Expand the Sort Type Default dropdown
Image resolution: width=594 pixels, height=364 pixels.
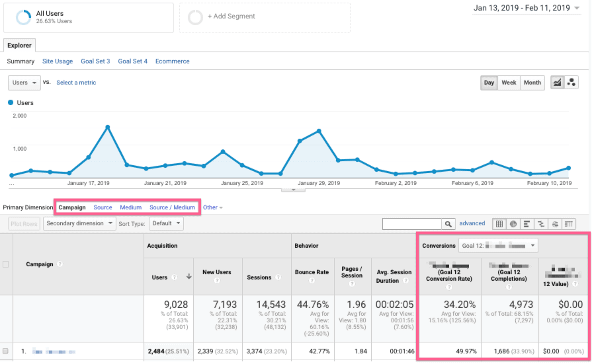166,223
